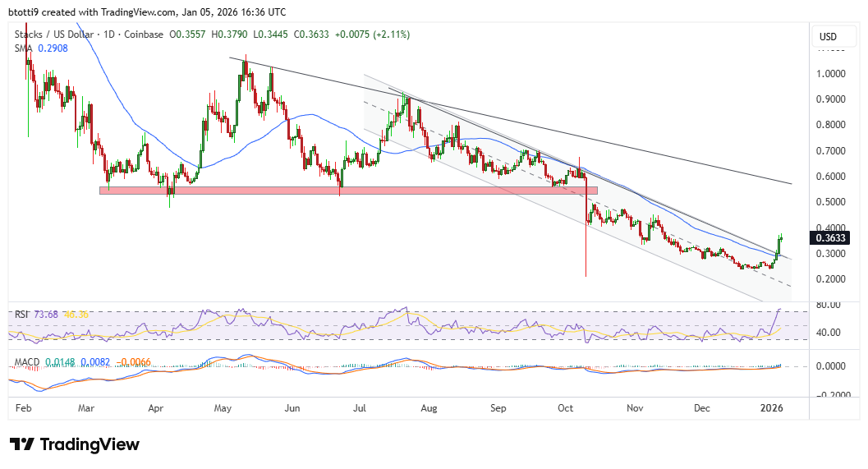The height and width of the screenshot is (469, 868).
Task: Click the SMA value 0.2908
Action: tap(51, 48)
